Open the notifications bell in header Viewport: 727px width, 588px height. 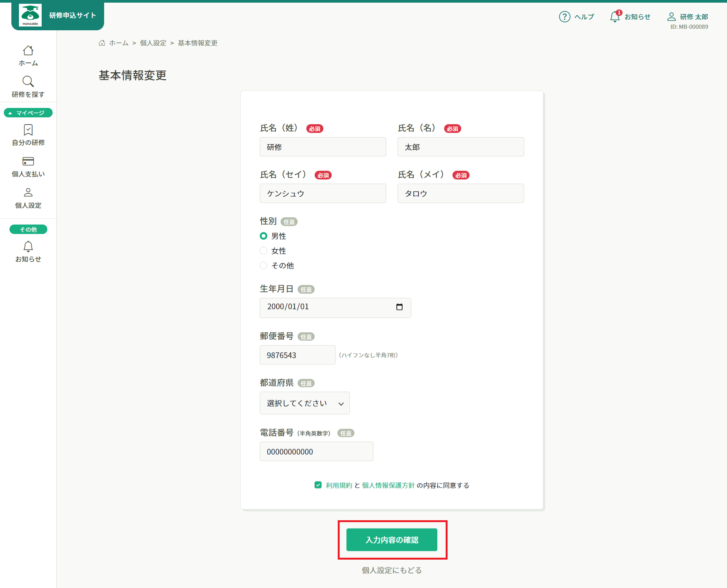pyautogui.click(x=615, y=17)
